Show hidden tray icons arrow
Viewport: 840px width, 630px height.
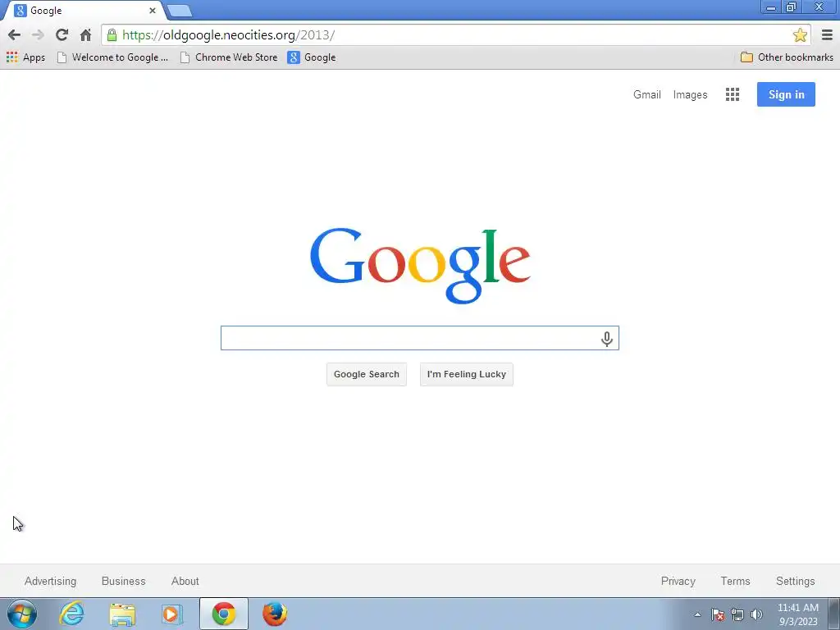click(x=697, y=615)
